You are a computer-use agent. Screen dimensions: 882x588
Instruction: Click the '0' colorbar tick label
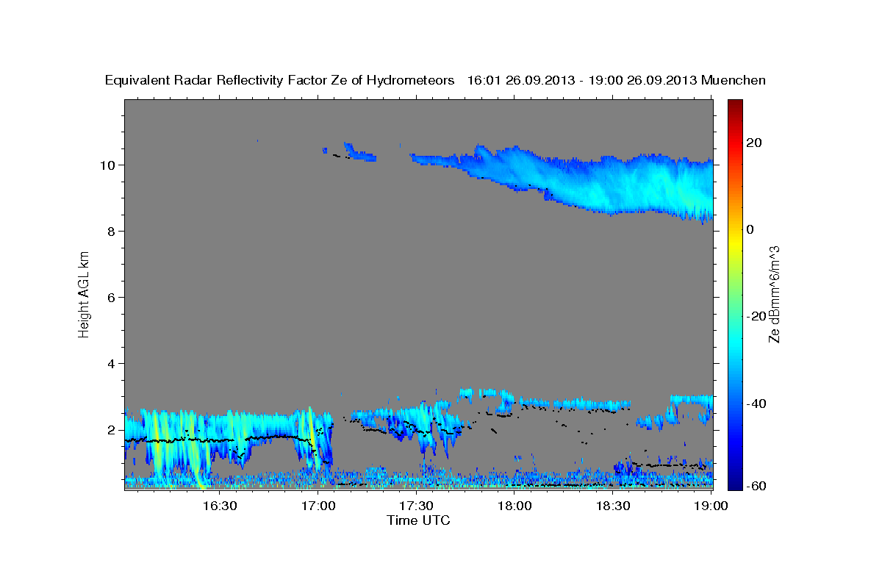pos(750,229)
